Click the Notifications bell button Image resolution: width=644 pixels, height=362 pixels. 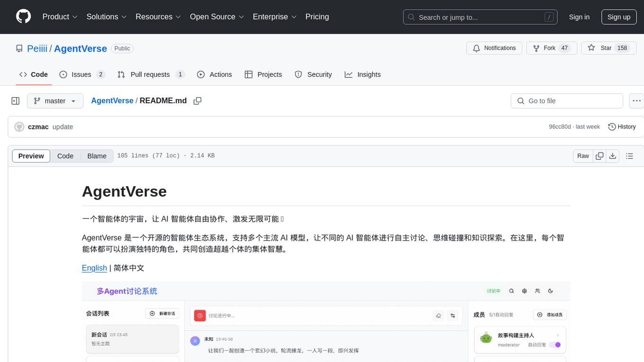pyautogui.click(x=494, y=48)
